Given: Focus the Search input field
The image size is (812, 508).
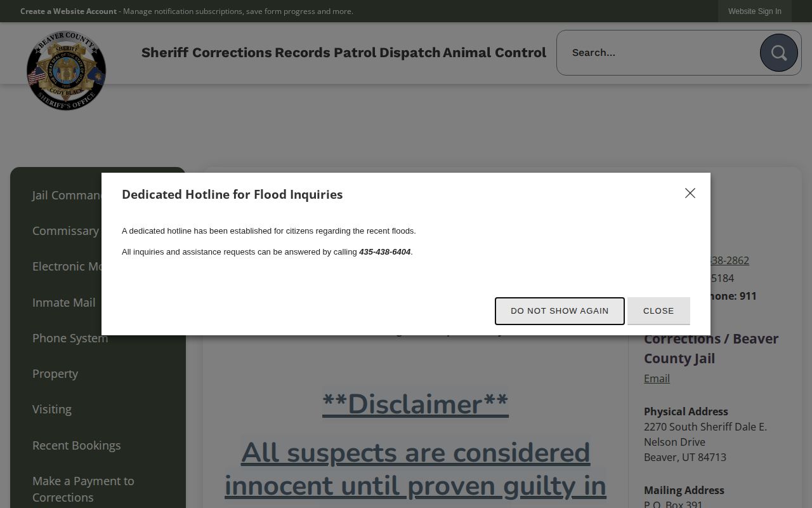Looking at the screenshot, I should 660,53.
